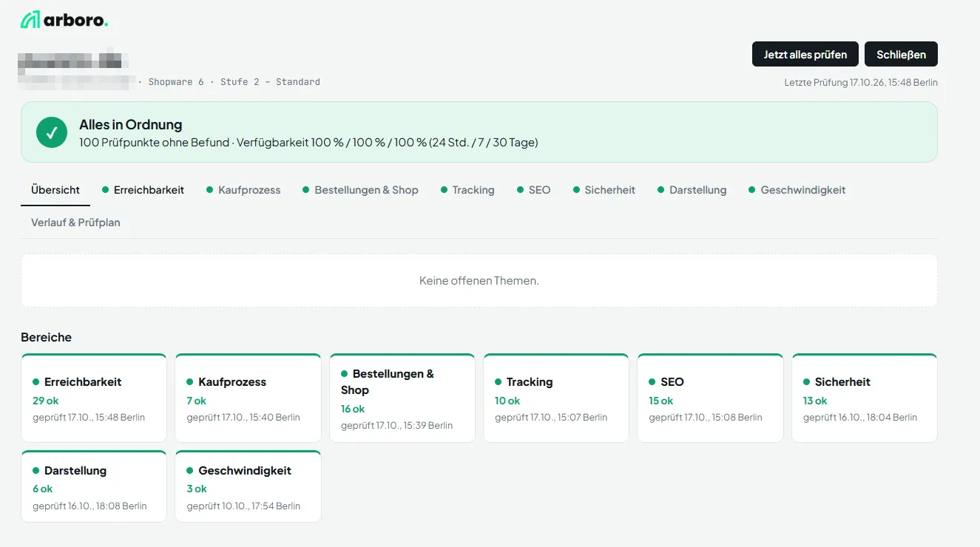Switch to the Übersicht tab
Image resolution: width=980 pixels, height=547 pixels.
(x=55, y=190)
